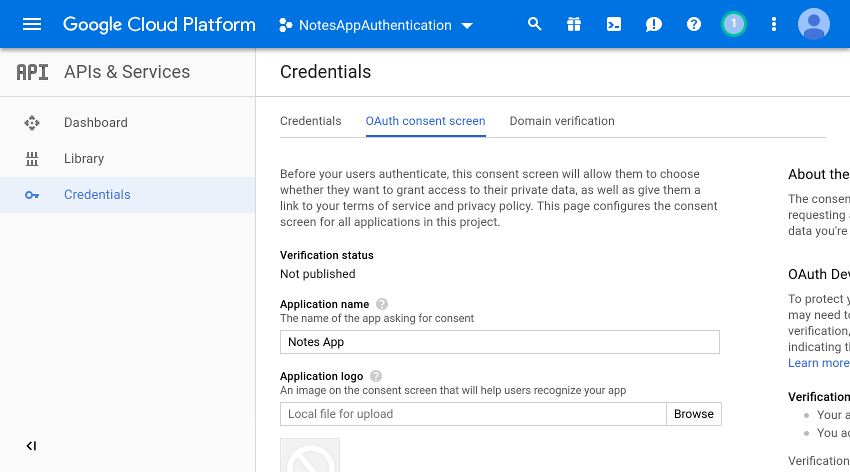Go to Dashboard in the sidebar
This screenshot has height=472, width=850.
coord(95,123)
